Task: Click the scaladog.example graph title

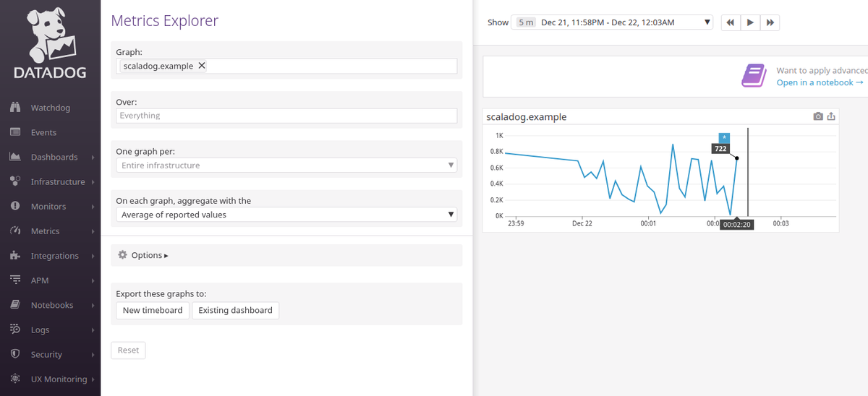Action: pyautogui.click(x=527, y=116)
